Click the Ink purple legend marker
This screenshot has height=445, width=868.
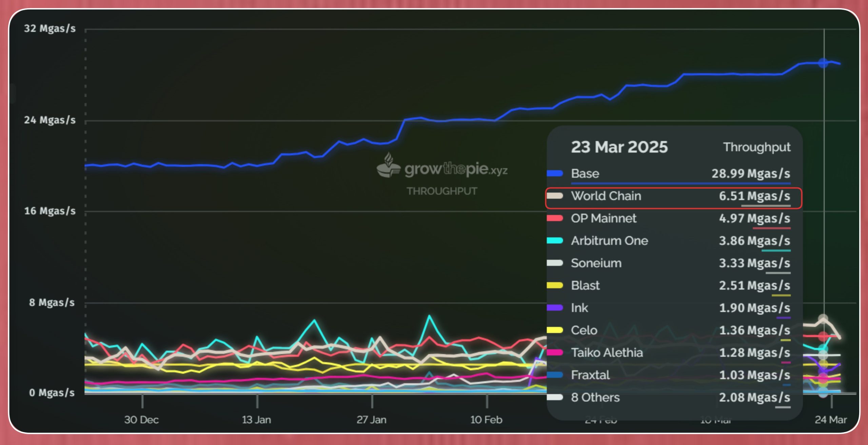(555, 308)
